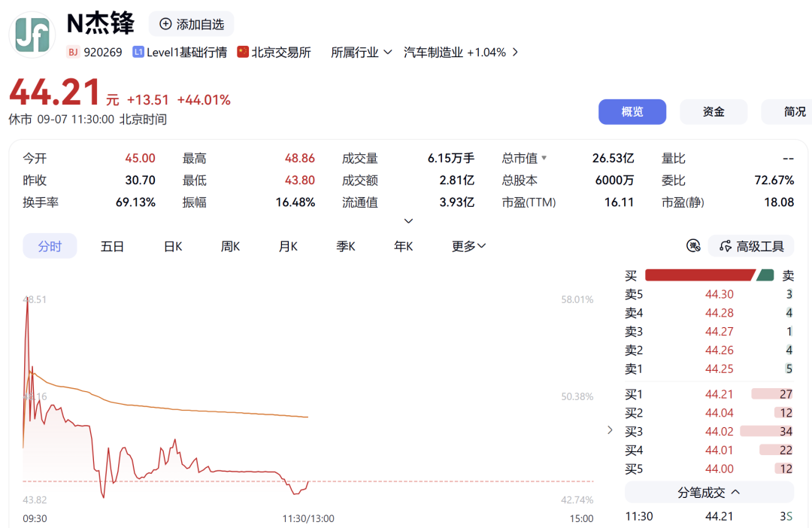This screenshot has width=812, height=528.
Task: Expand the 所属行业 dropdown
Action: (362, 53)
